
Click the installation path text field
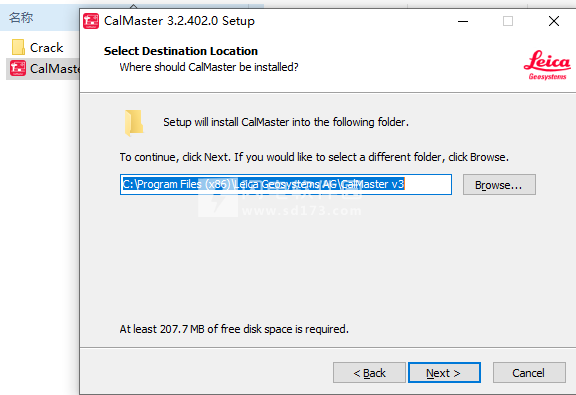[286, 184]
